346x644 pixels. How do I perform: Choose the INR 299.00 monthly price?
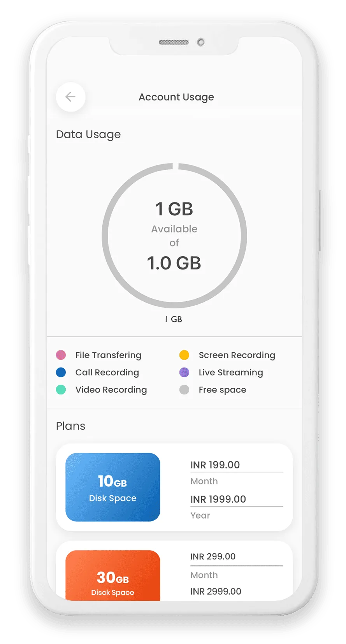click(213, 557)
